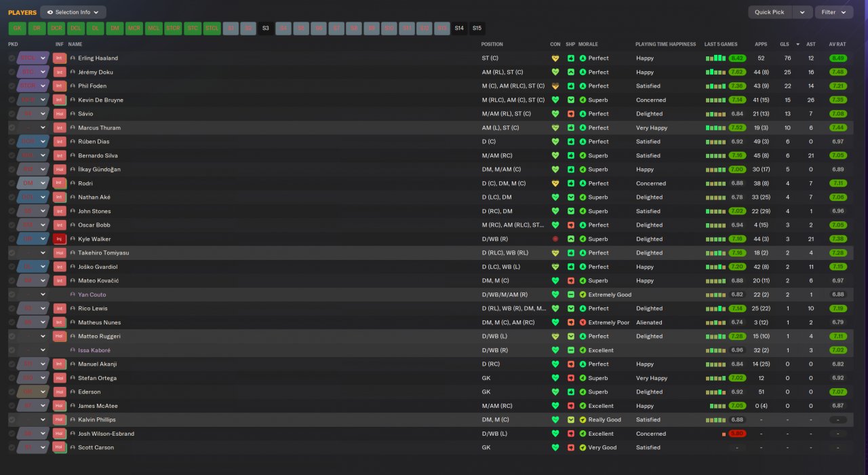
Task: Click Jérémy Doku's match sharpness icon
Action: [571, 72]
